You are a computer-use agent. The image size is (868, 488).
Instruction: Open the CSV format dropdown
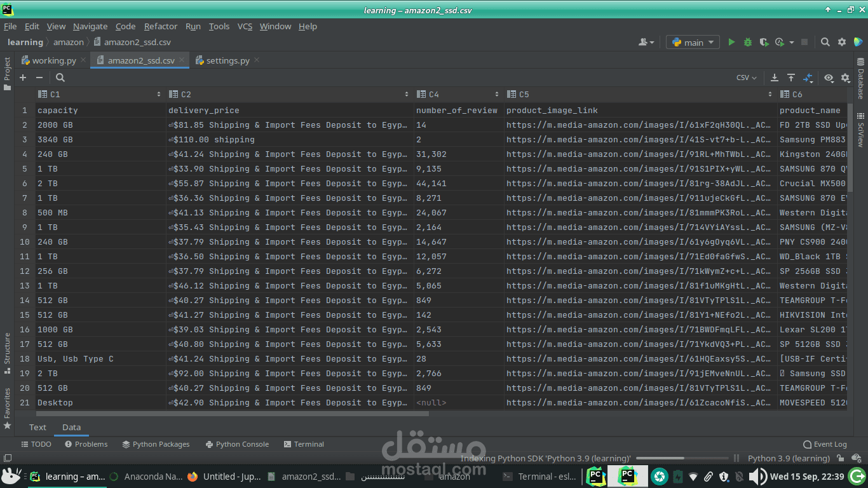point(746,78)
